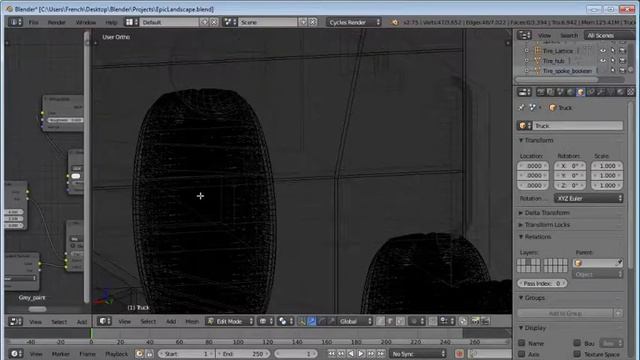Open the Playback menu in timeline header
Screen dimensions: 640x360
point(117,354)
